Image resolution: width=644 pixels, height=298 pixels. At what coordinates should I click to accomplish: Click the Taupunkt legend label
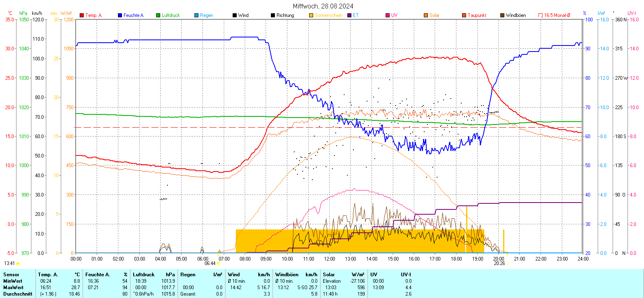point(477,15)
